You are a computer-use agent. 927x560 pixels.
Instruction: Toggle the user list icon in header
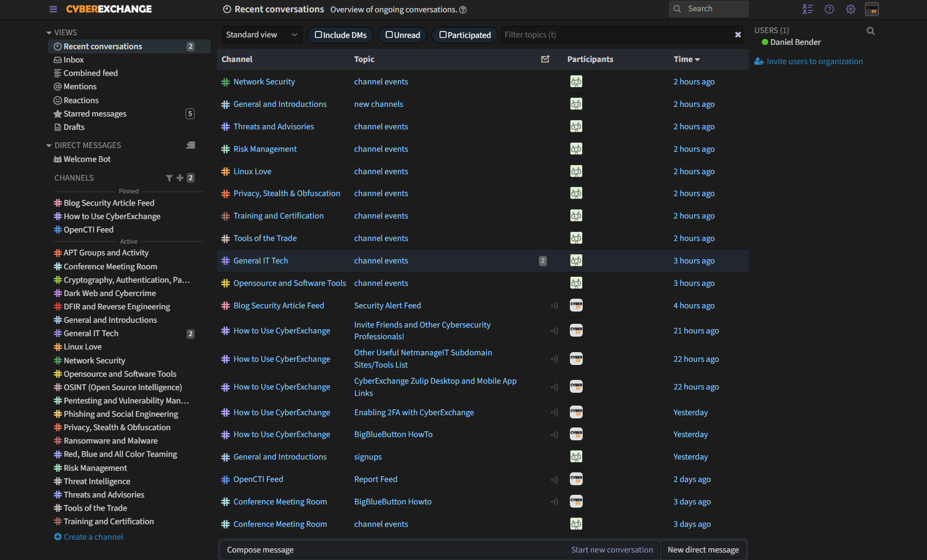point(807,9)
